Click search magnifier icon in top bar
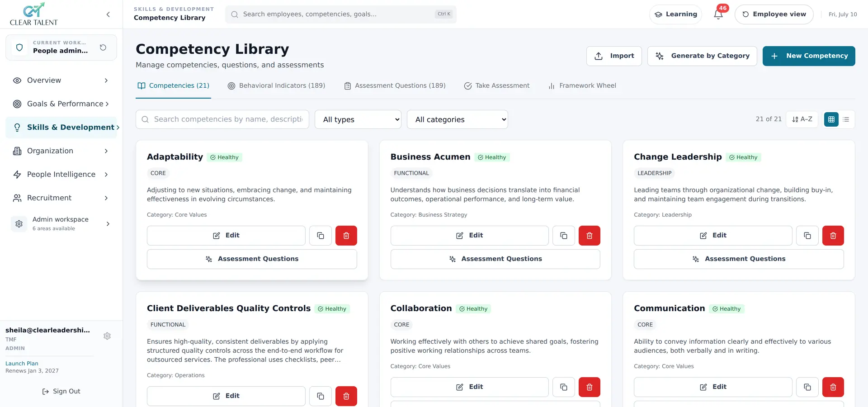The height and width of the screenshot is (407, 868). point(235,14)
